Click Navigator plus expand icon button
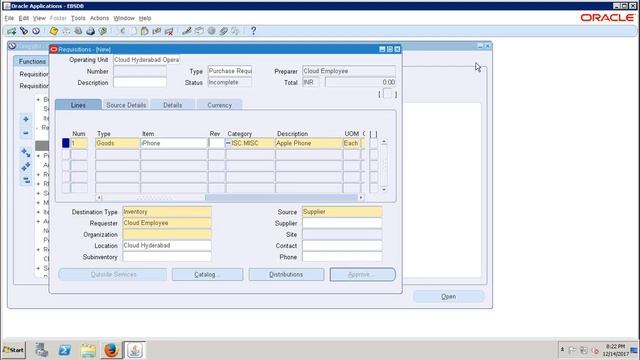 26,119
